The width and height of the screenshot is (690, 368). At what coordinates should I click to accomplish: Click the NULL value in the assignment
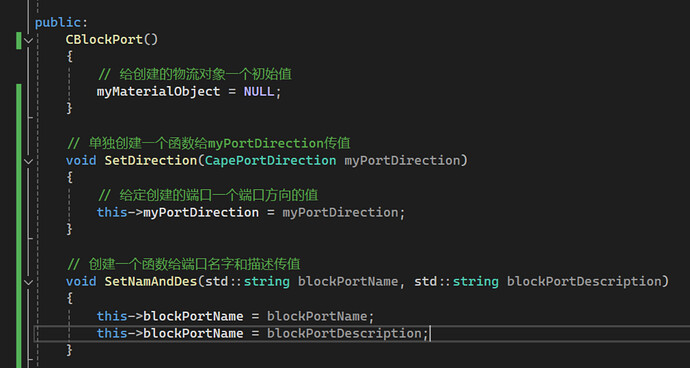coord(259,92)
